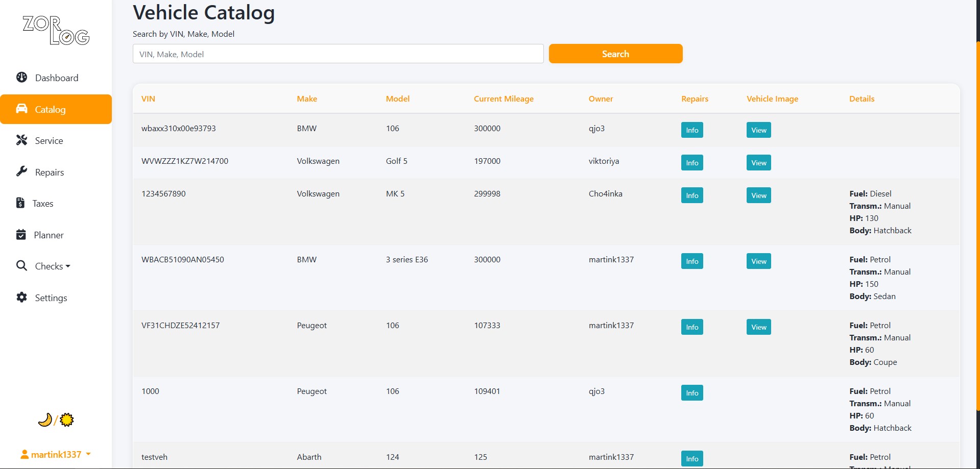
Task: Click the VIN, Make, Model search field
Action: click(338, 54)
